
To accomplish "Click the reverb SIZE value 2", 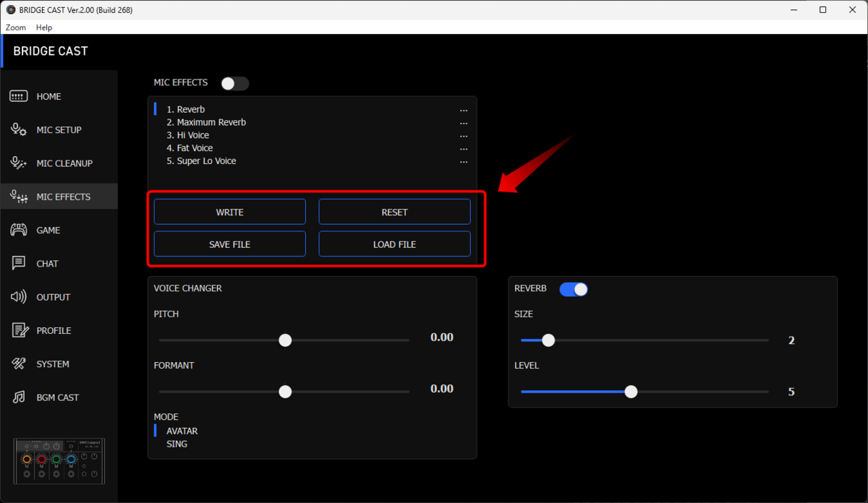I will (x=791, y=340).
